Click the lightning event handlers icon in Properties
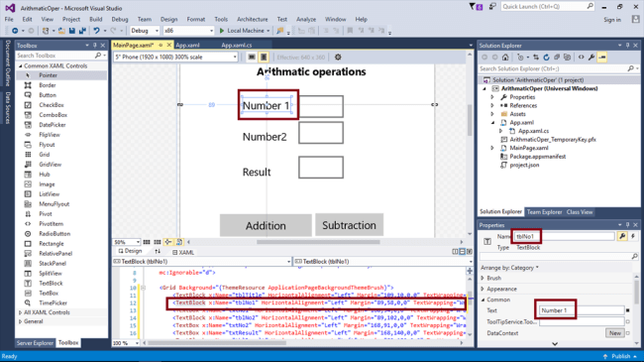Image resolution: width=644 pixels, height=362 pixels. [633, 236]
